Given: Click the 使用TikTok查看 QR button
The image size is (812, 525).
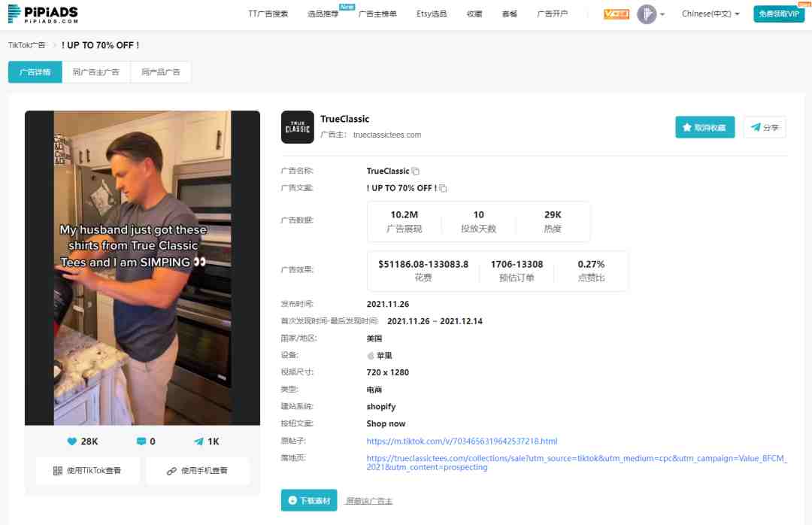Looking at the screenshot, I should click(x=87, y=471).
